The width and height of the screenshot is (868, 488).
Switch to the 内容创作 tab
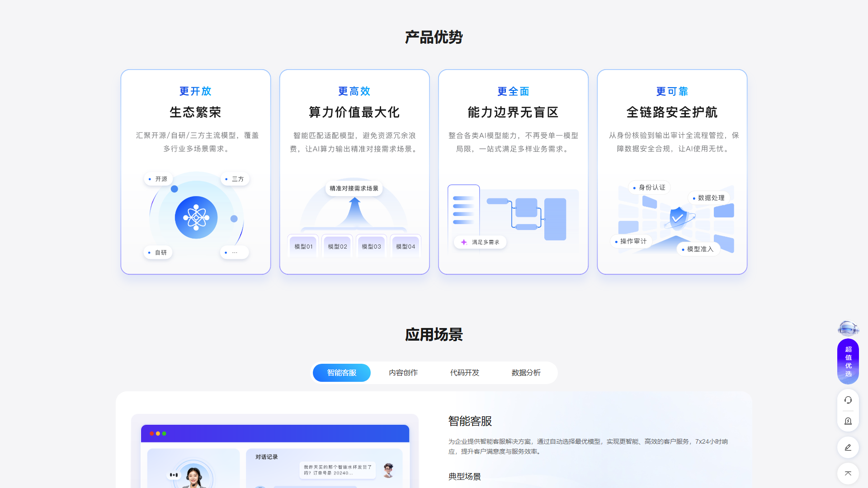coord(403,373)
